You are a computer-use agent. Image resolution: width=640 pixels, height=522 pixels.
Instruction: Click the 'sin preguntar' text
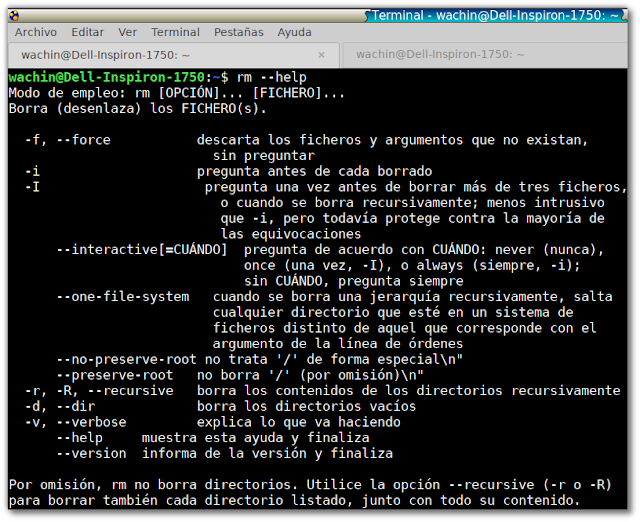click(264, 155)
